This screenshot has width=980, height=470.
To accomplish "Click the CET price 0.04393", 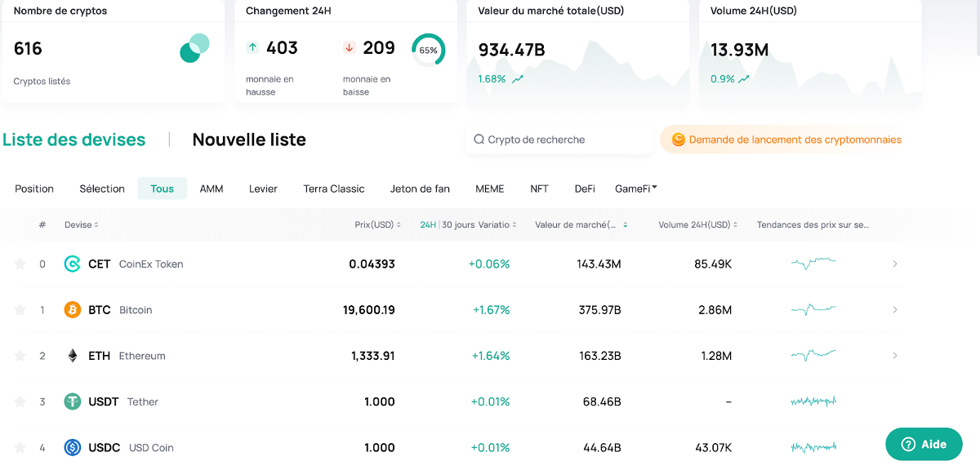I will [372, 264].
